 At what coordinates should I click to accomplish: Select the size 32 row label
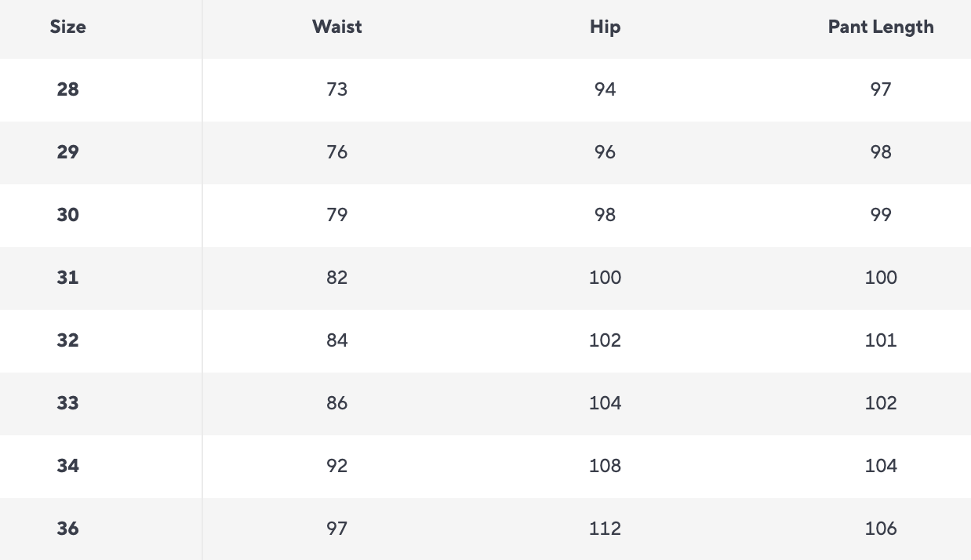click(x=67, y=340)
